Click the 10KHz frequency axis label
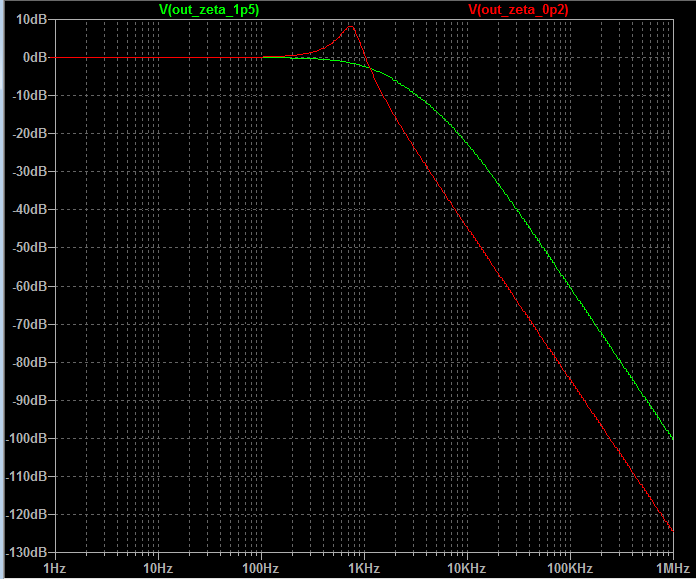The image size is (696, 579). (x=467, y=568)
